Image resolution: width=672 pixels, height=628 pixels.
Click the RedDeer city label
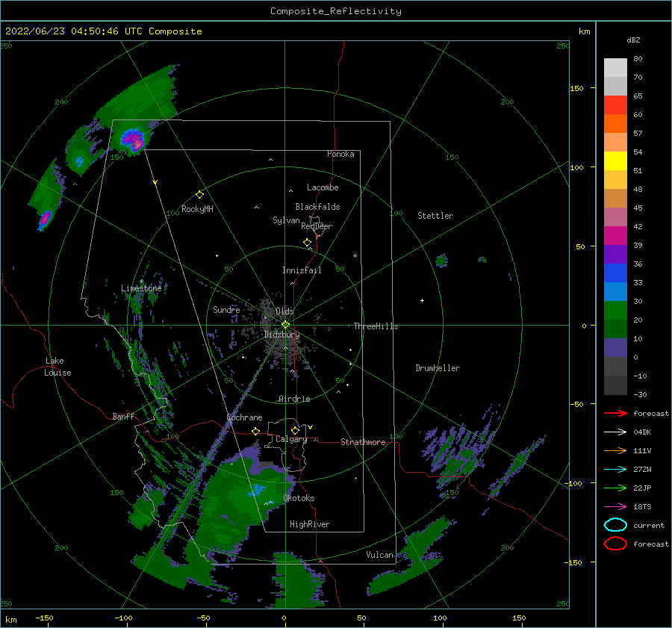[317, 226]
